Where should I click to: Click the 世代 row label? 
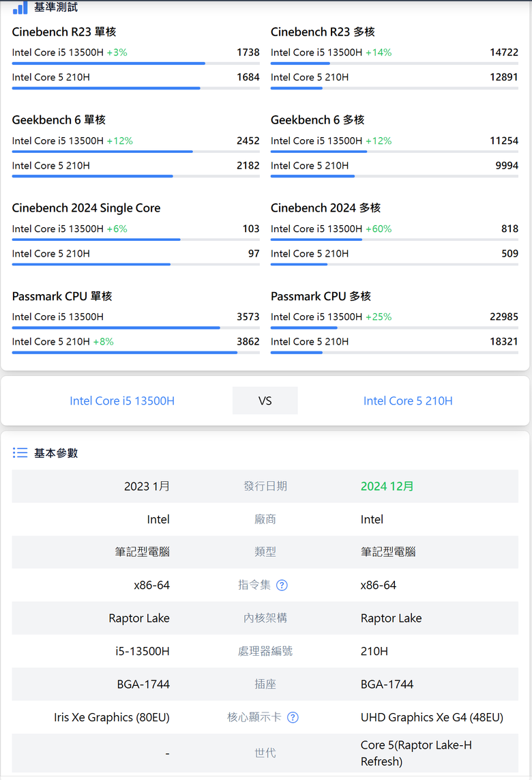pos(265,753)
